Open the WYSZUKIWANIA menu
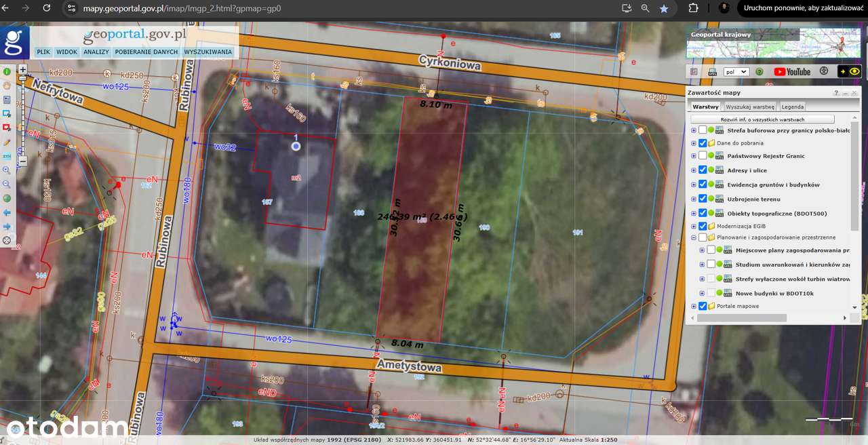The height and width of the screenshot is (445, 868). [x=208, y=52]
